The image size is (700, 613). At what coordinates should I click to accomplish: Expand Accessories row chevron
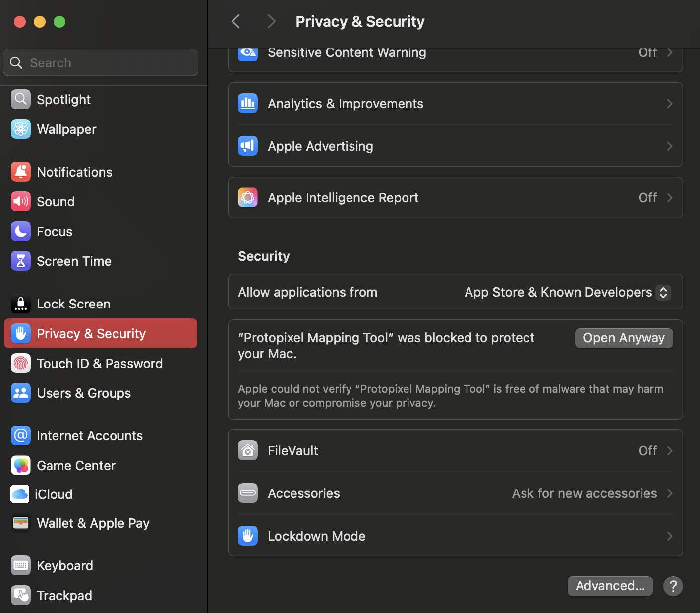pyautogui.click(x=670, y=493)
